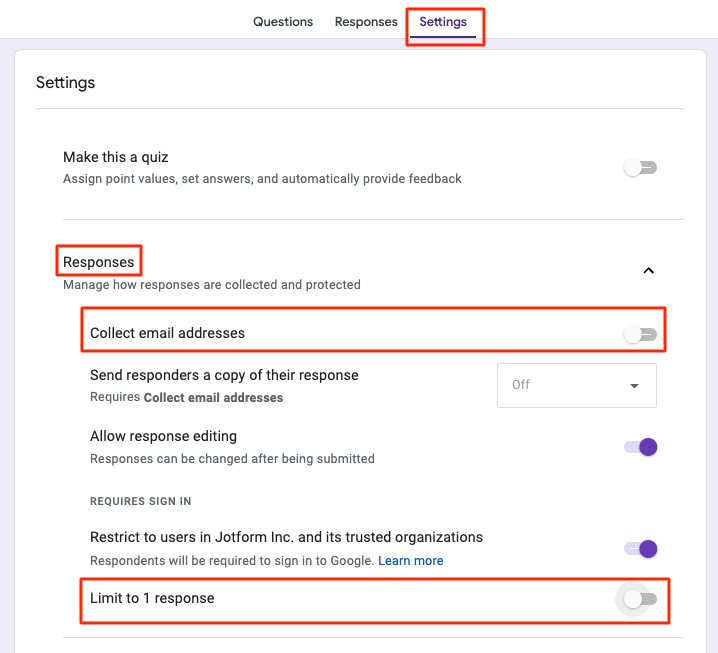Switch to the Questions tab
The width and height of the screenshot is (718, 653).
pos(282,22)
